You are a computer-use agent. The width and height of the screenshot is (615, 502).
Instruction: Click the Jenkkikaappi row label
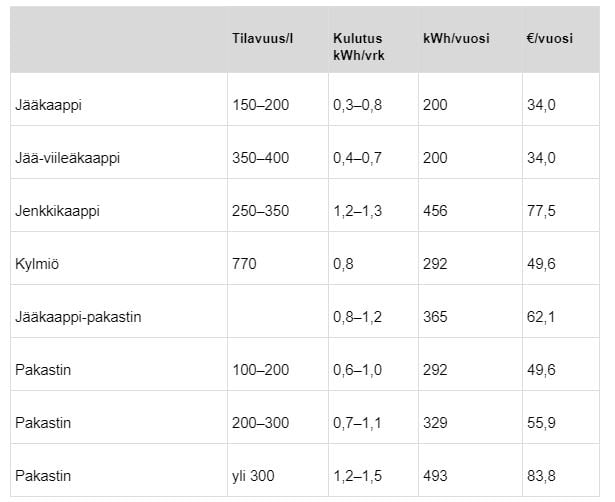(57, 211)
